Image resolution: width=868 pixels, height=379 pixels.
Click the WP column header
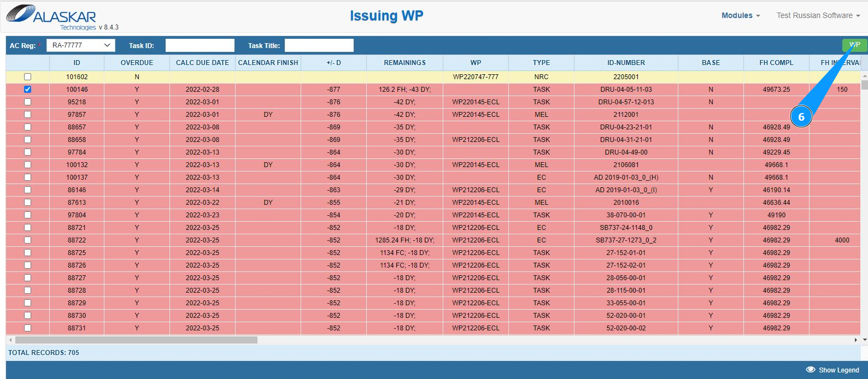tap(476, 63)
